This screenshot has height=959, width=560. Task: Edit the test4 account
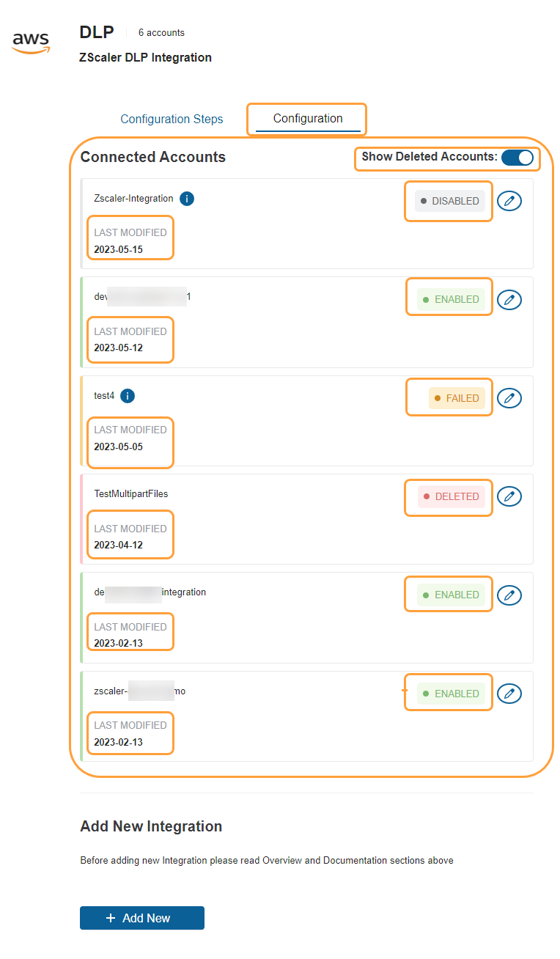(x=509, y=398)
